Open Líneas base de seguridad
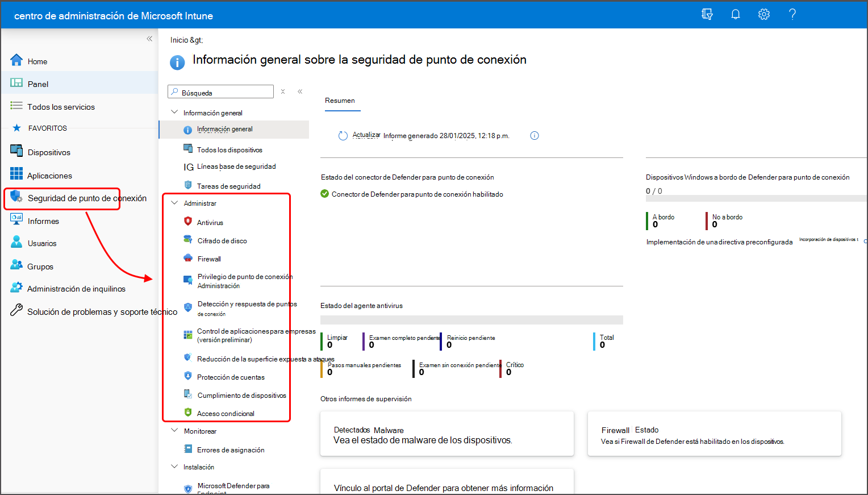The image size is (868, 495). (236, 167)
